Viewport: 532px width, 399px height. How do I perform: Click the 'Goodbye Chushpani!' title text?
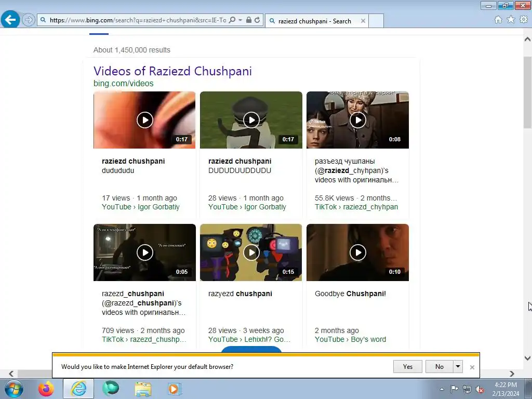point(350,294)
